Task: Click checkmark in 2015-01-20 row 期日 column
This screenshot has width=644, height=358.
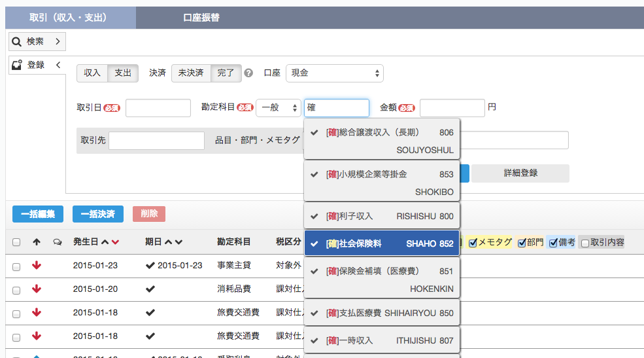Action: click(150, 289)
